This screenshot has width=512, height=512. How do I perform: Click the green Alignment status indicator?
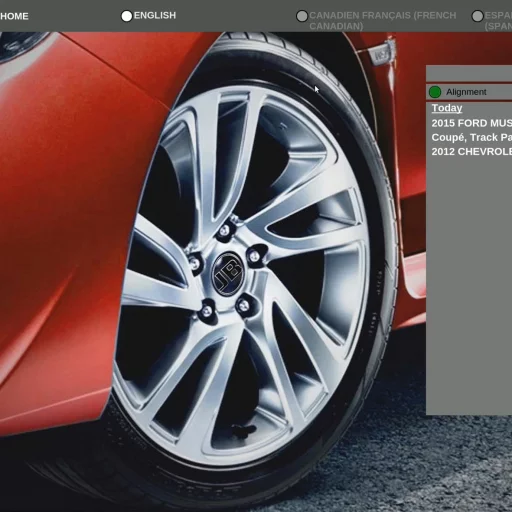(435, 92)
